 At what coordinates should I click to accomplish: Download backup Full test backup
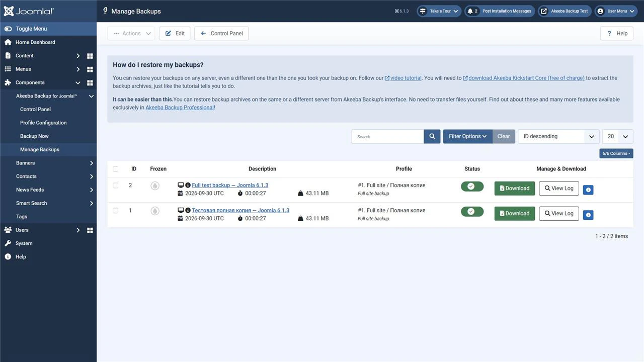(515, 189)
